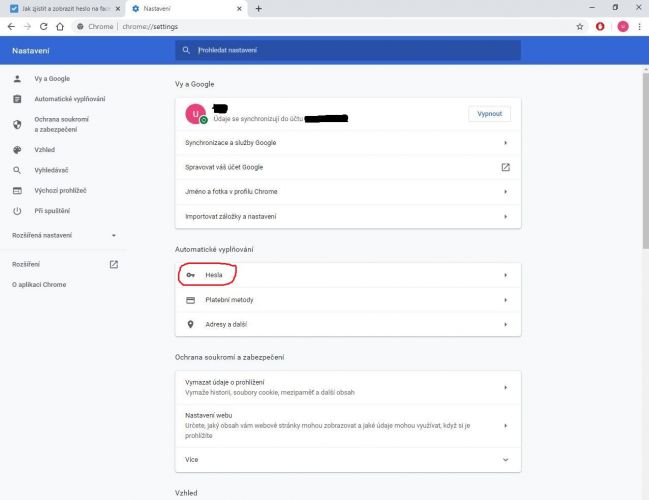Click the Vyhledávač magnifier icon in sidebar

tap(17, 170)
